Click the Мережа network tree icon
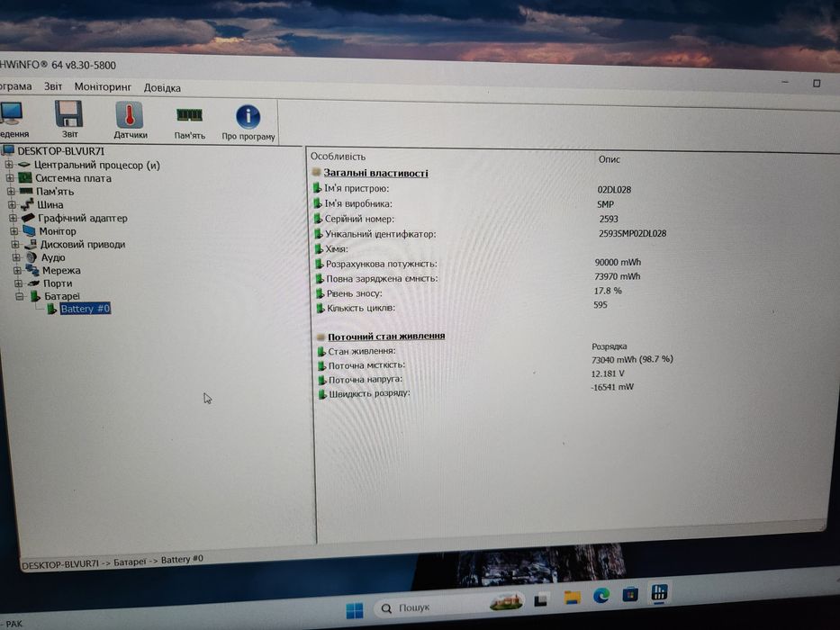 click(32, 270)
